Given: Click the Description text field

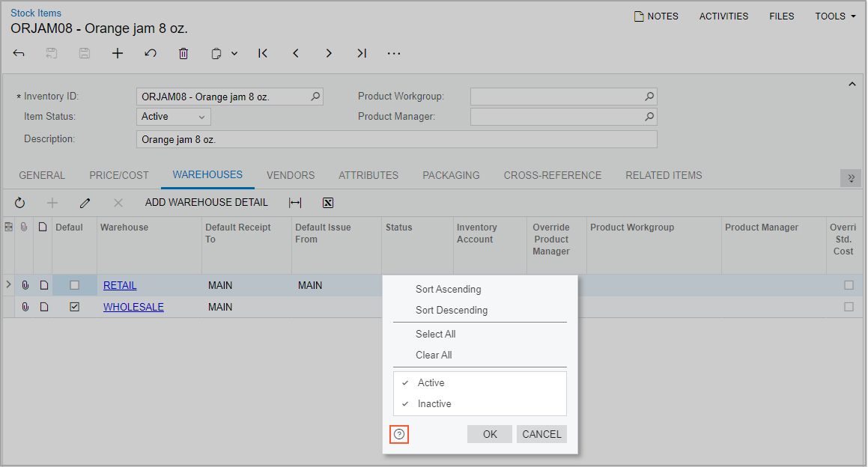Looking at the screenshot, I should point(396,139).
